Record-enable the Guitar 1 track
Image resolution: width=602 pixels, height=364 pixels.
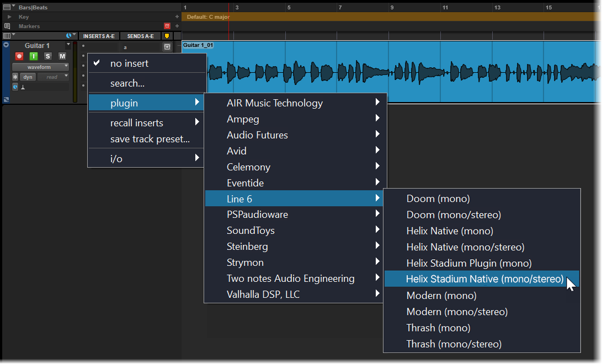coord(19,56)
